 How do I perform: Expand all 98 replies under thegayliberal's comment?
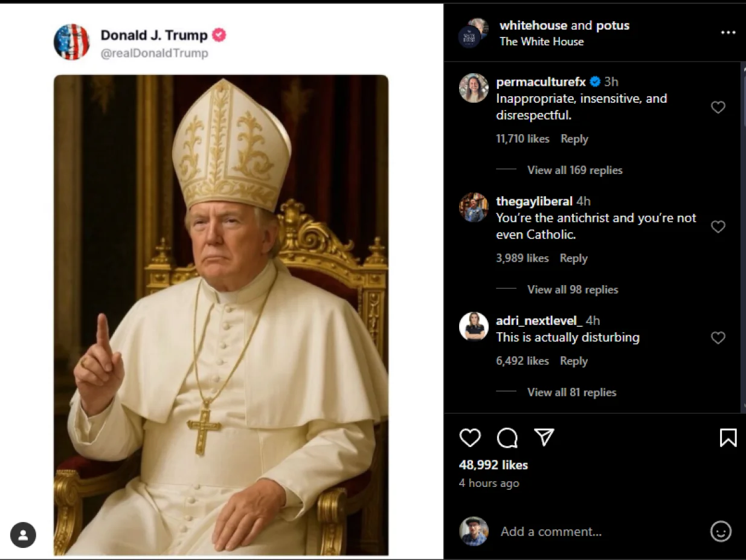tap(572, 289)
